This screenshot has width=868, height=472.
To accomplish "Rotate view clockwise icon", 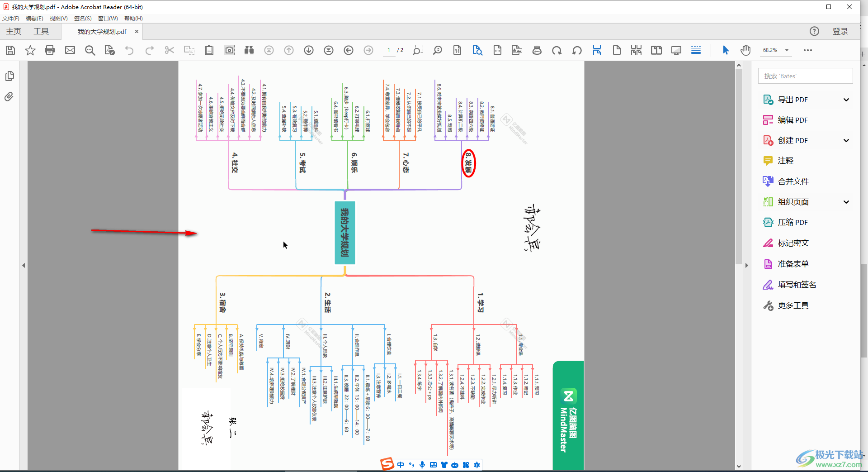I will click(557, 50).
